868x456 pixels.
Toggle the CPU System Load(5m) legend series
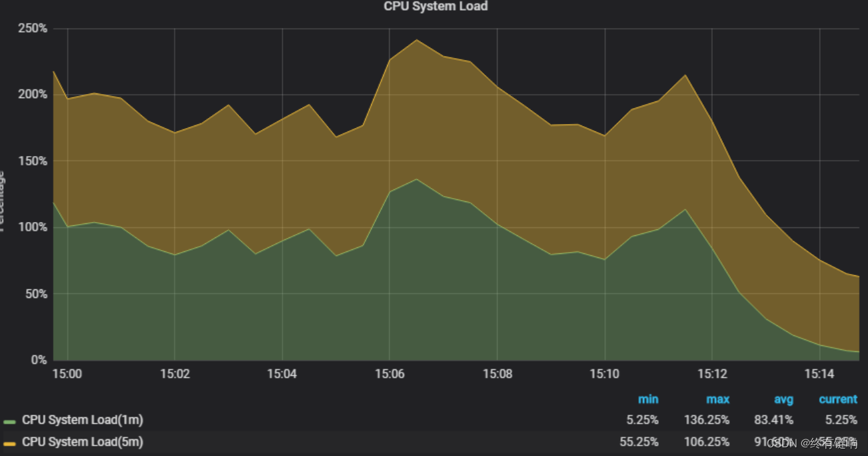[x=83, y=441]
